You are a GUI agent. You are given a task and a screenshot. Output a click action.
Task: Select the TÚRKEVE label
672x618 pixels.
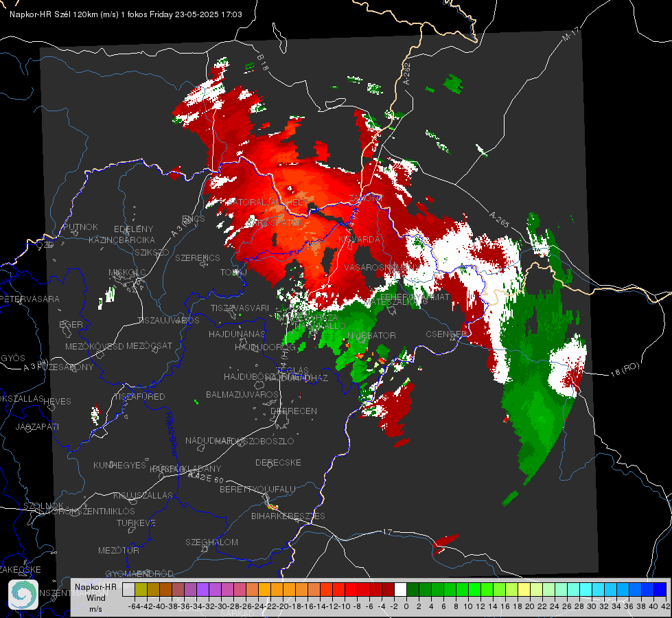[x=136, y=523]
